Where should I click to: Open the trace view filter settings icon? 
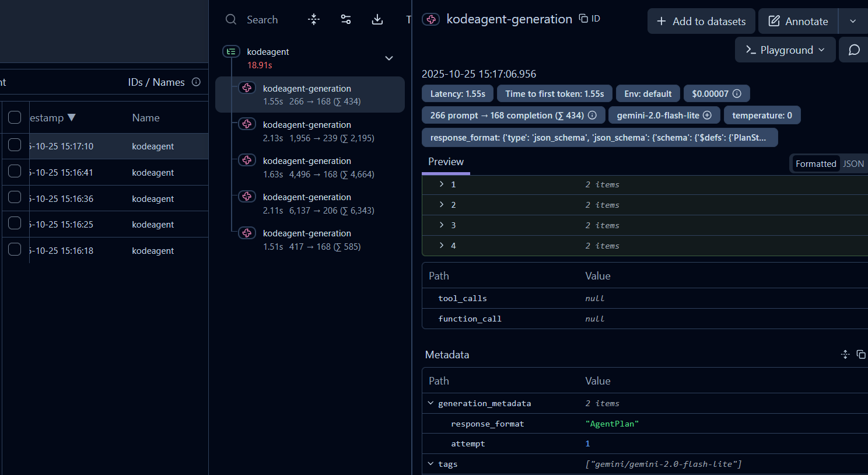pos(346,20)
